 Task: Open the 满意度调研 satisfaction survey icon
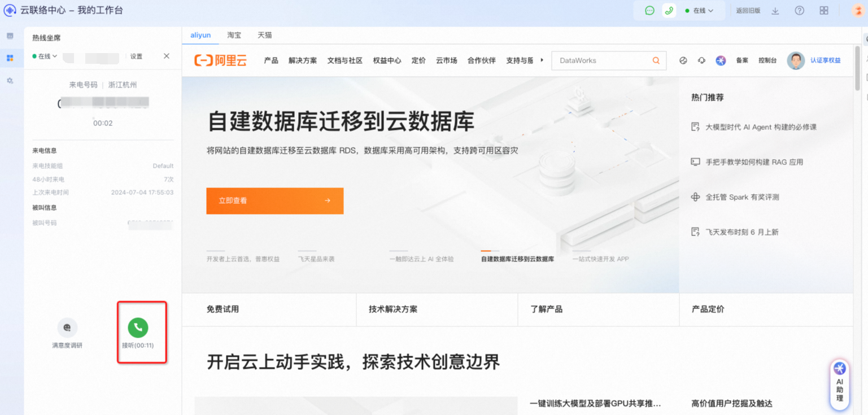[x=67, y=327]
